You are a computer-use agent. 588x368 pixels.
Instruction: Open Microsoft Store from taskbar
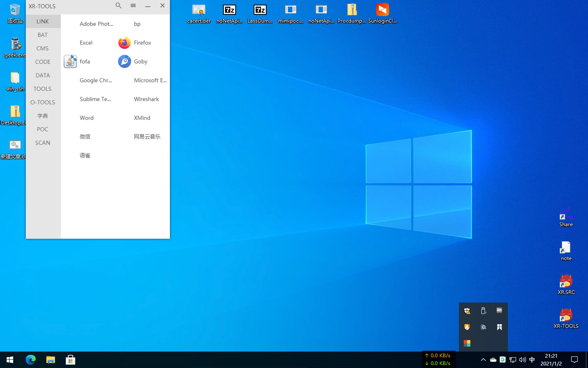70,360
